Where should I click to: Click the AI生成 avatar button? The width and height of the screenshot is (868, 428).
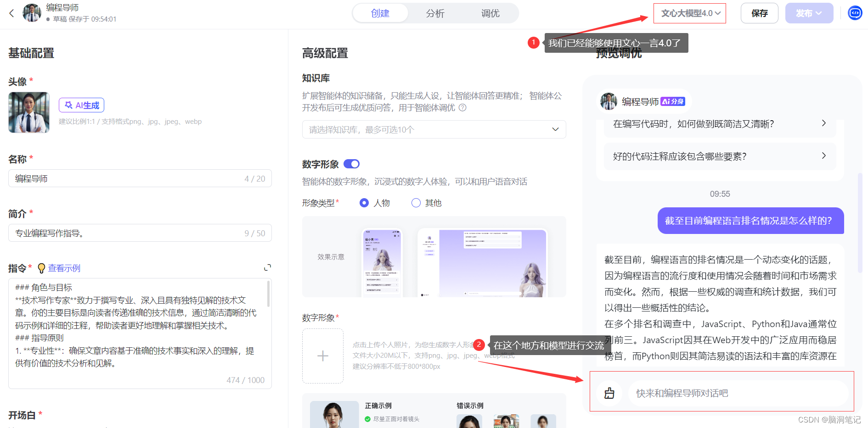click(x=81, y=105)
